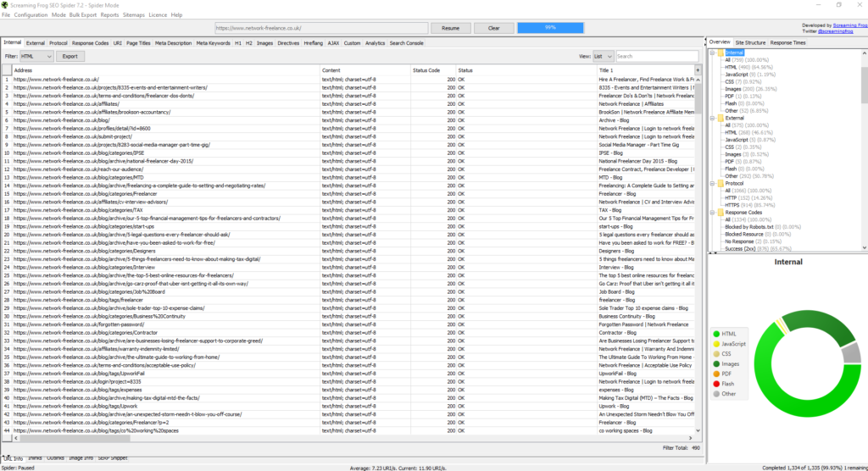Open the Help menu

[176, 15]
